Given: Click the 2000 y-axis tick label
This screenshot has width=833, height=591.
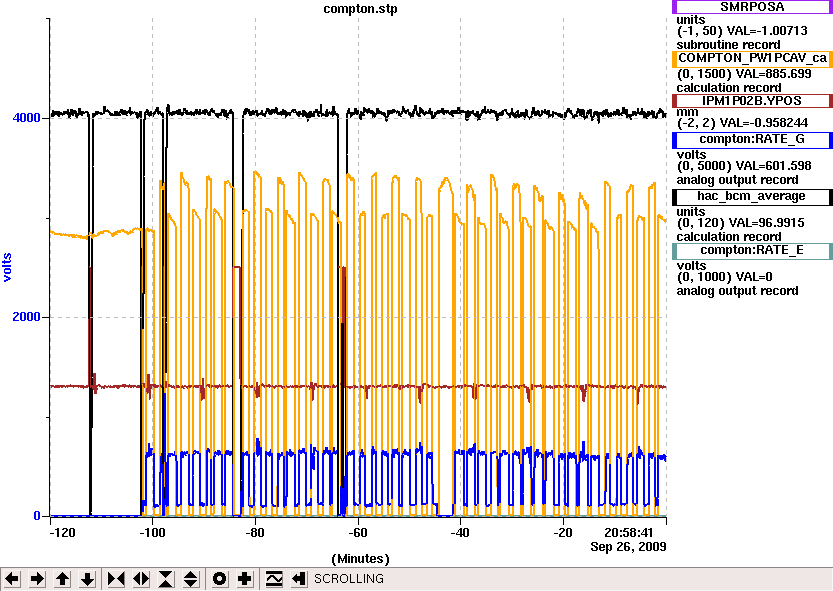Looking at the screenshot, I should coord(27,317).
